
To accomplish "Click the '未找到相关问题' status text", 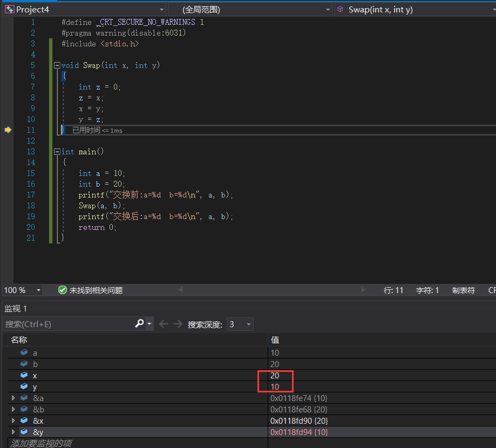I will tap(96, 290).
